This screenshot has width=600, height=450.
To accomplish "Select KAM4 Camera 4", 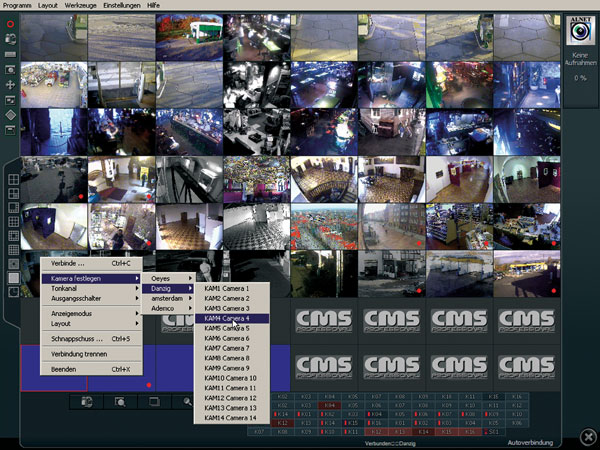I will [232, 318].
